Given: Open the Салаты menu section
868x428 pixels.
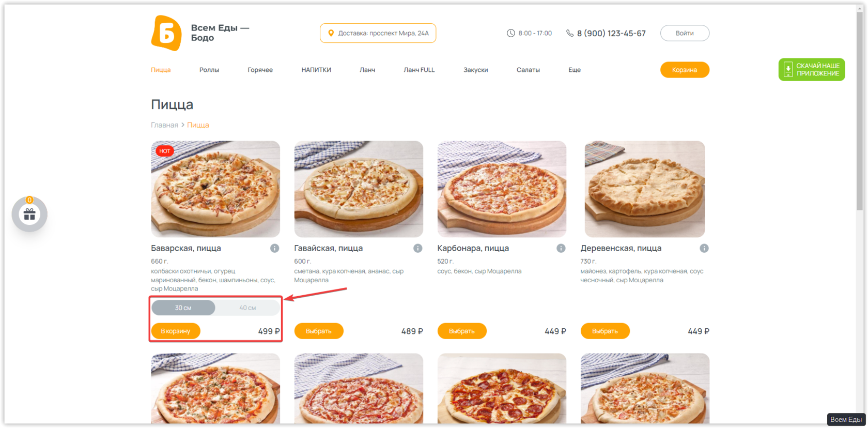Looking at the screenshot, I should pyautogui.click(x=528, y=70).
